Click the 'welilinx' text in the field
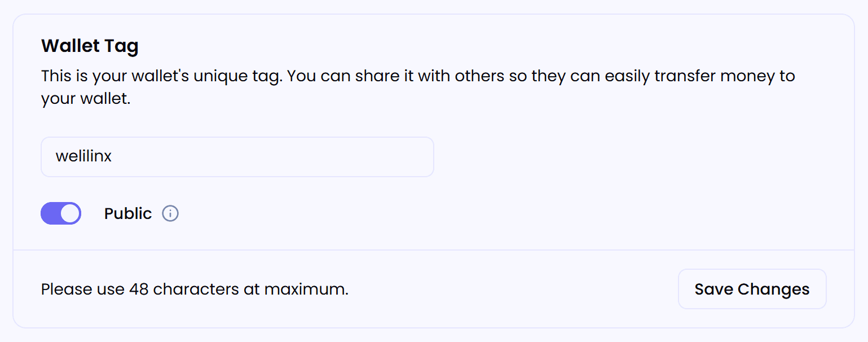Image resolution: width=868 pixels, height=342 pixels. pyautogui.click(x=83, y=156)
